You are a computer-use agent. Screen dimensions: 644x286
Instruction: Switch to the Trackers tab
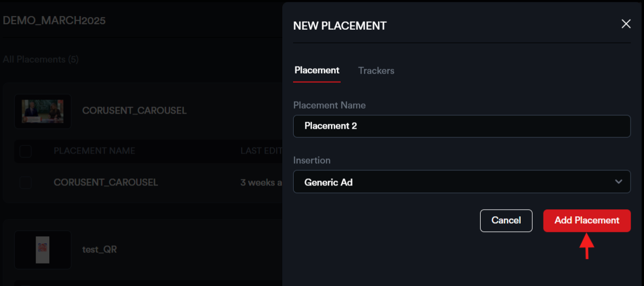[376, 70]
